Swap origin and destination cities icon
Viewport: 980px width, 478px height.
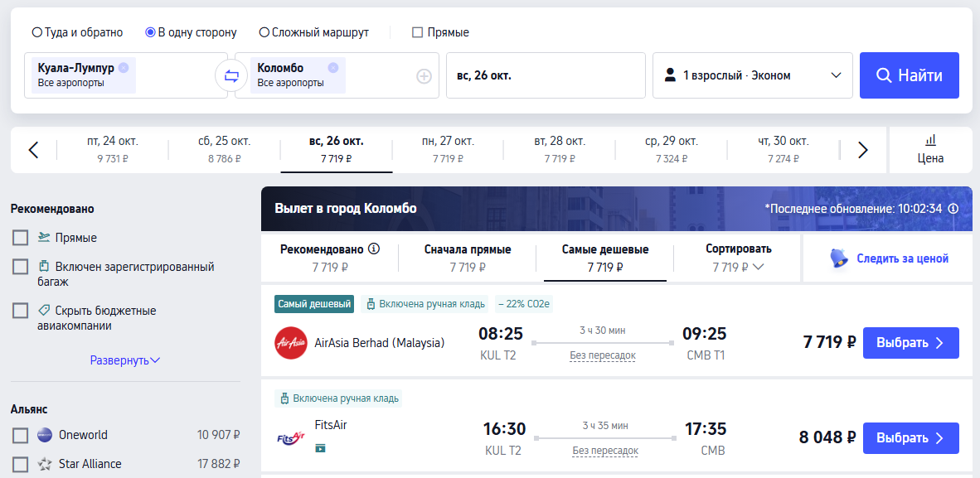coord(231,76)
